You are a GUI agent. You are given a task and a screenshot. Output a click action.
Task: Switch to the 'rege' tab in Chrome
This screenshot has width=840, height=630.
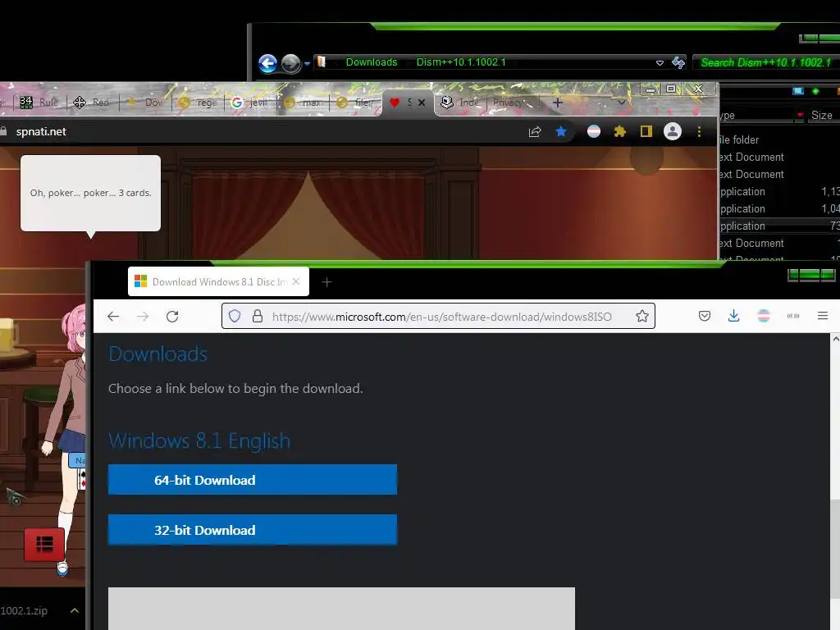(x=198, y=103)
